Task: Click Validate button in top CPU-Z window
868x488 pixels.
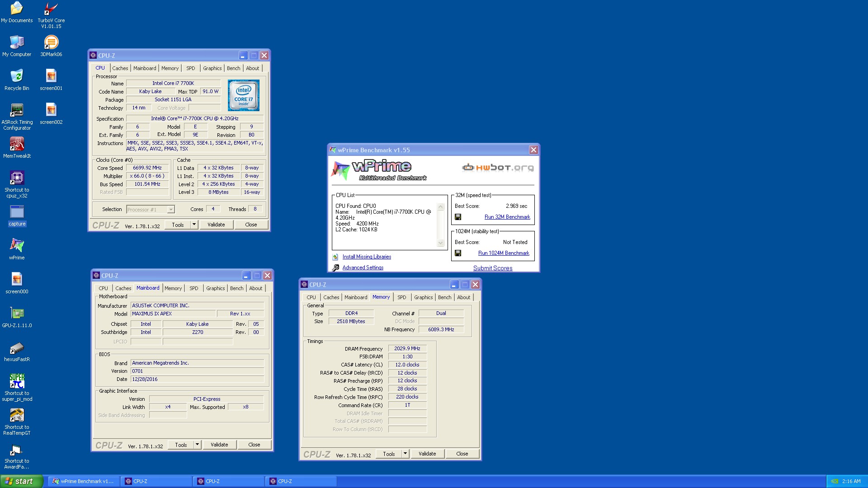Action: tap(216, 225)
